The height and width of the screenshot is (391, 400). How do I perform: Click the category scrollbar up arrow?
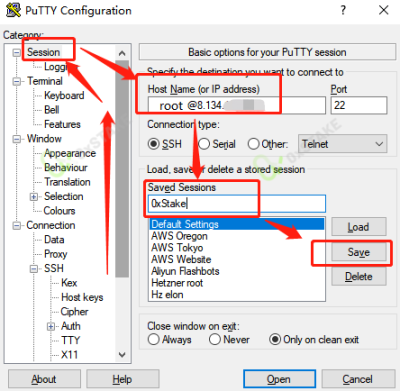pos(122,53)
